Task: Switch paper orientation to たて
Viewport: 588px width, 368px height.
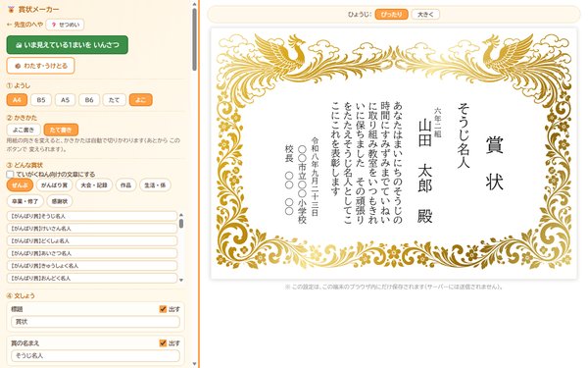Action: (114, 100)
